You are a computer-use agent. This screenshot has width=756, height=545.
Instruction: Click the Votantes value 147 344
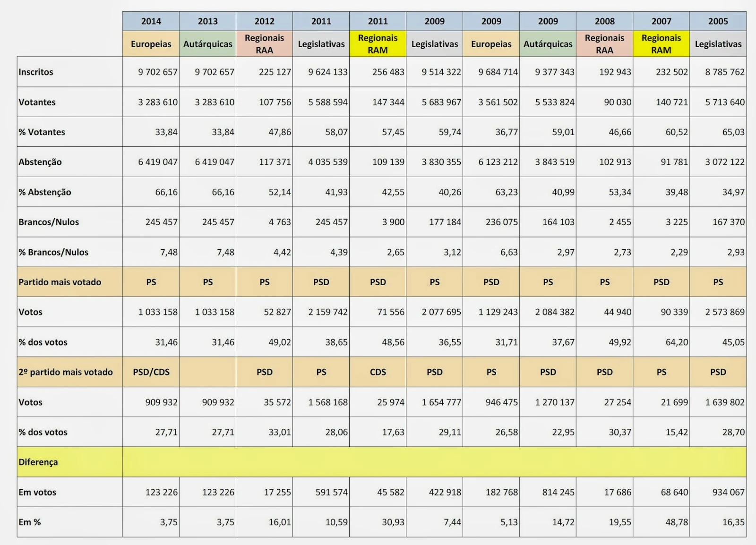(x=388, y=102)
